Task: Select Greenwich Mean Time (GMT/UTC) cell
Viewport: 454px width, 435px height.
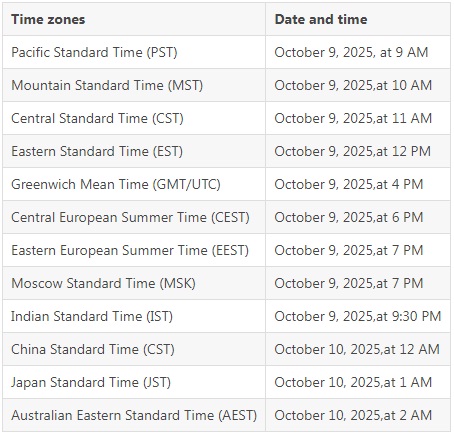Action: tap(134, 184)
